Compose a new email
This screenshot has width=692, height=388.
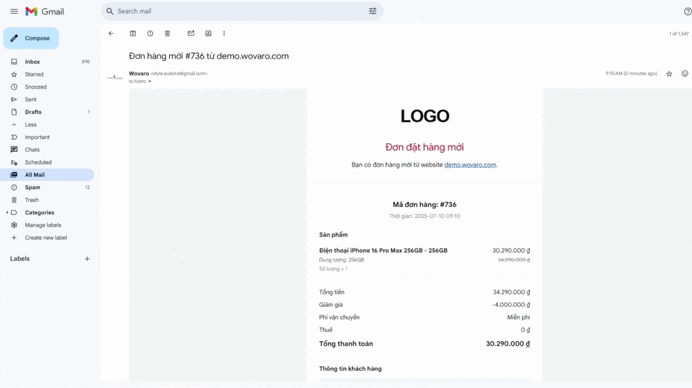pyautogui.click(x=31, y=38)
